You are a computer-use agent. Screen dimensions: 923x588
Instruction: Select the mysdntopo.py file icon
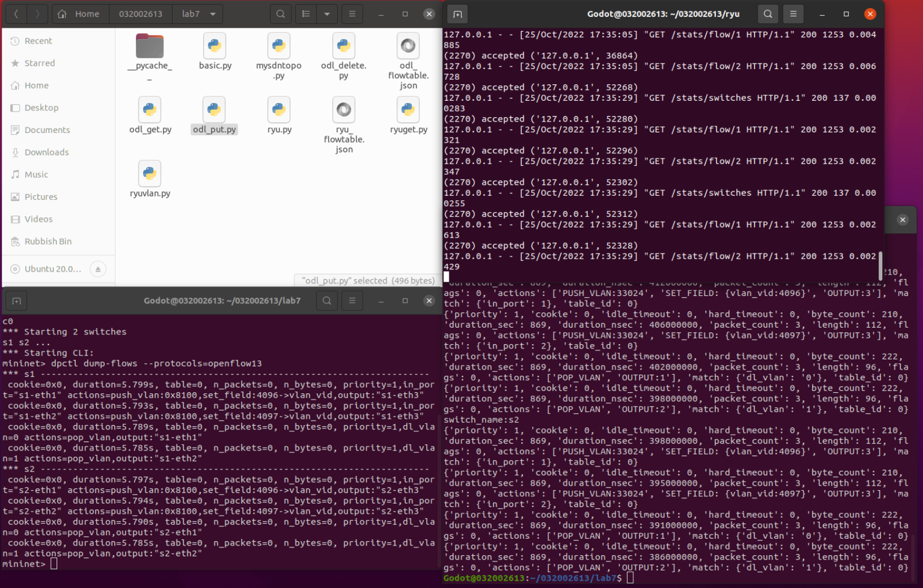coord(279,46)
